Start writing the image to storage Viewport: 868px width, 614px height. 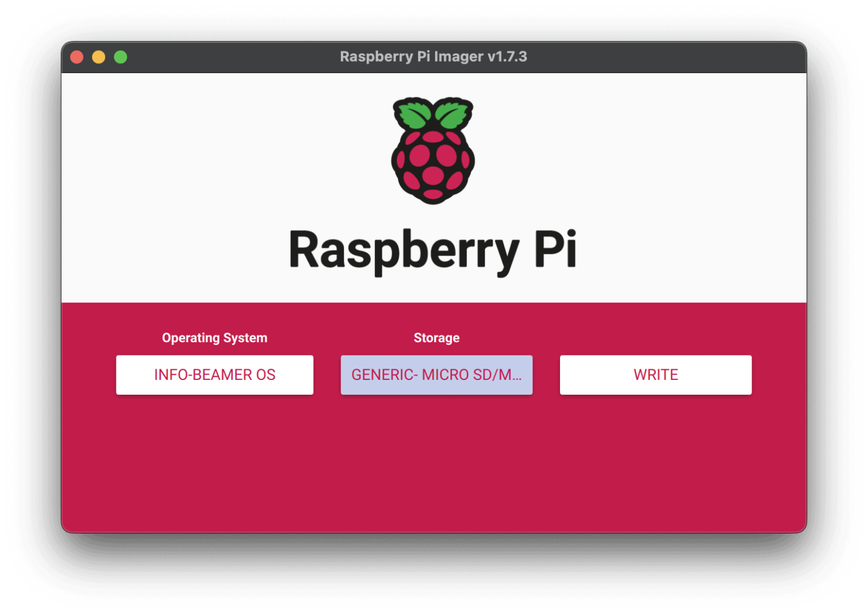656,374
